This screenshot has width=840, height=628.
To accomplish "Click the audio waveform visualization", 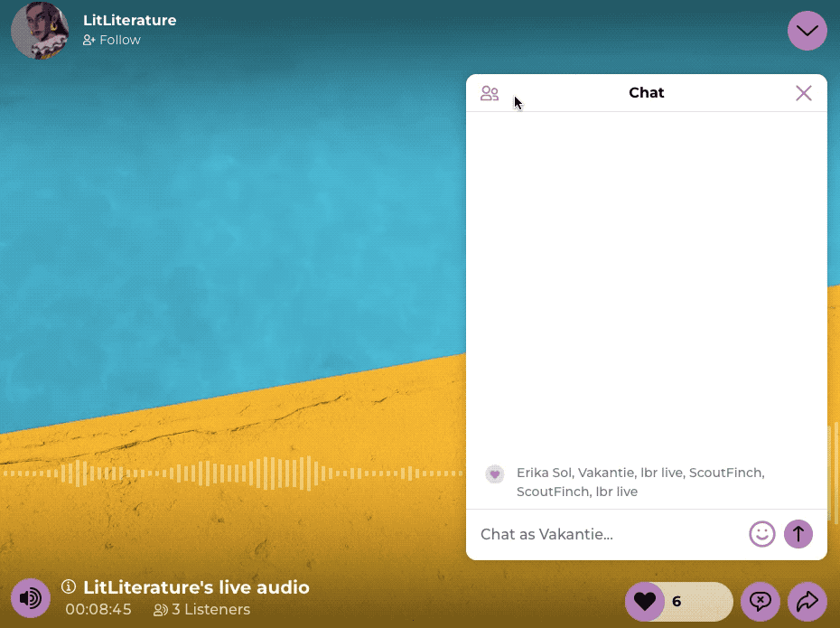I will [x=233, y=473].
